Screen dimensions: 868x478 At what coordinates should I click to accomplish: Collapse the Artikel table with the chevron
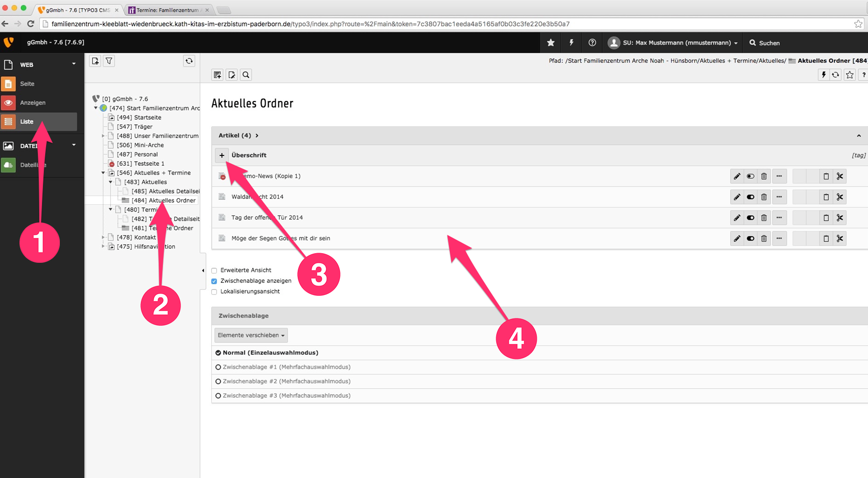pyautogui.click(x=858, y=135)
